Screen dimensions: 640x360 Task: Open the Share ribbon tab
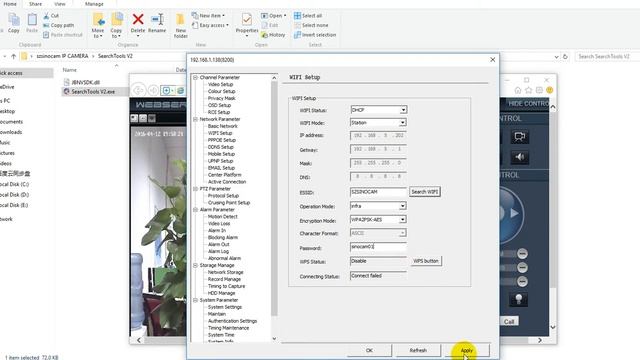pos(35,4)
